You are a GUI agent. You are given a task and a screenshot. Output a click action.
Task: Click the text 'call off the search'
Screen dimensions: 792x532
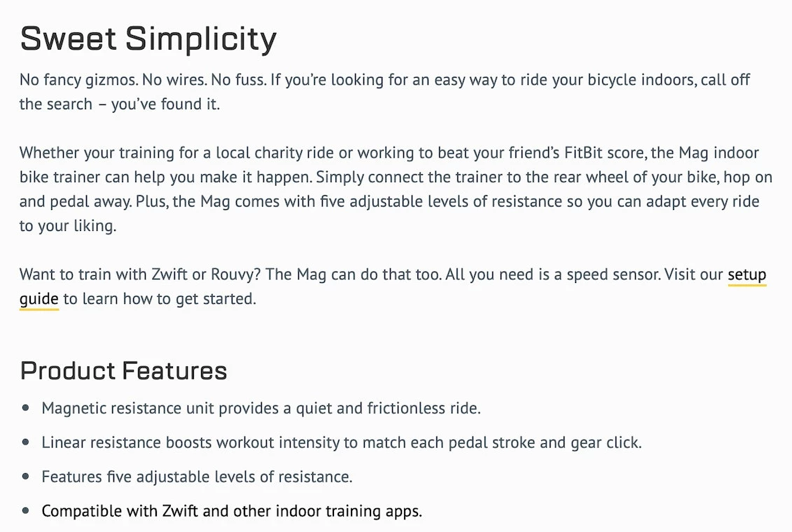(x=723, y=80)
